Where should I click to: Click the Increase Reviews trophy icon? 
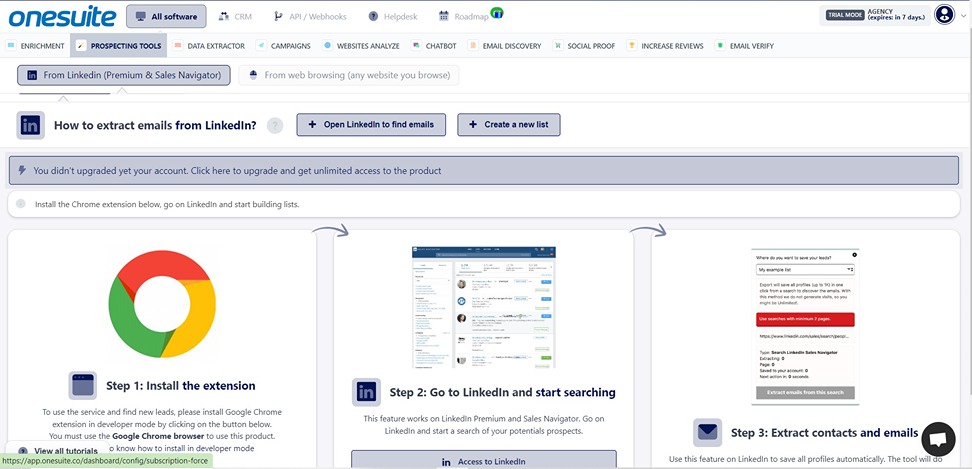pyautogui.click(x=632, y=45)
